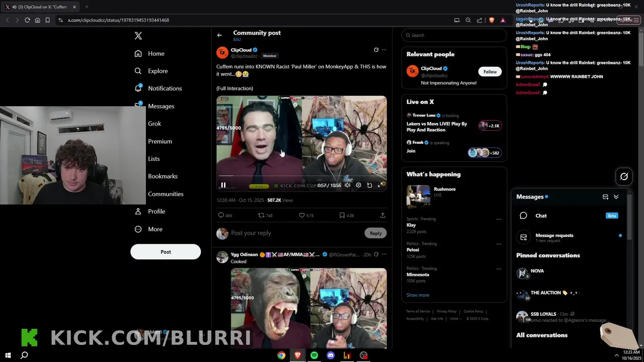Screen dimensions: 644x362
Task: Click the Brave Rewards triangle icon
Action: pyautogui.click(x=503, y=20)
